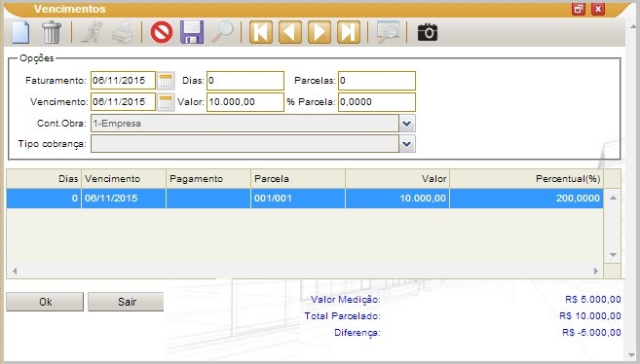Sort by the Dias column header
640x364 pixels.
tap(44, 179)
